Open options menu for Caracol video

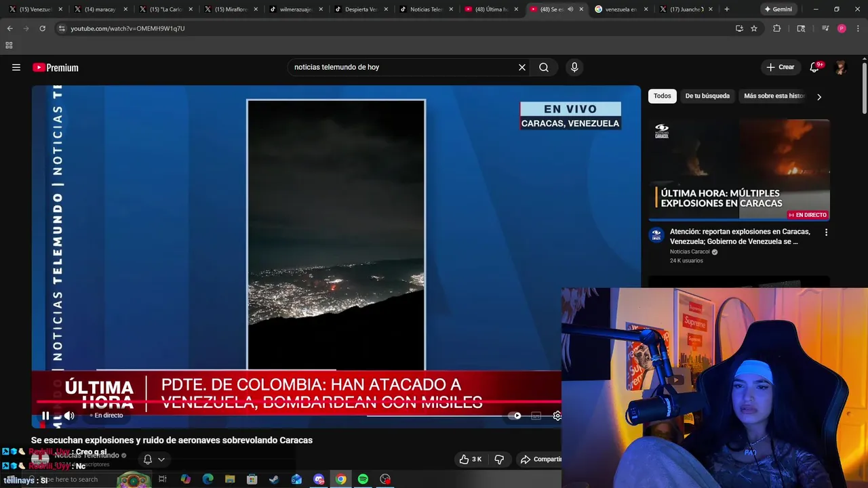pos(826,232)
